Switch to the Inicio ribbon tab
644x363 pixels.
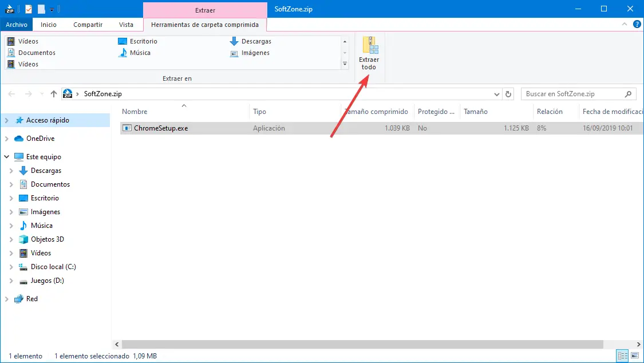point(49,25)
